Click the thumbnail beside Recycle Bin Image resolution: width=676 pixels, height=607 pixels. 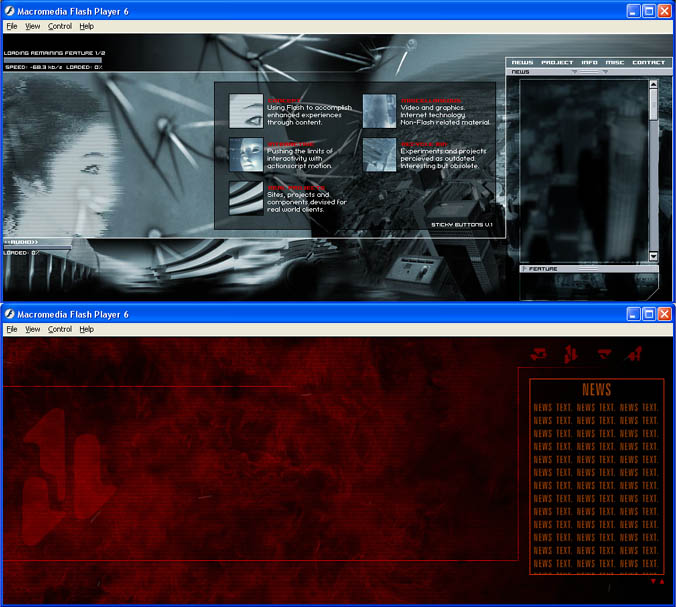379,154
